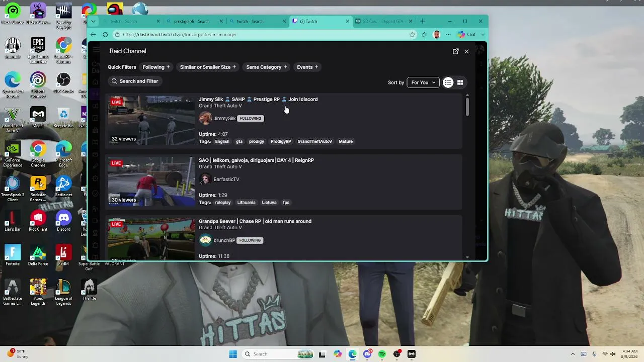This screenshot has height=362, width=644.
Task: Add Similar or Smaller Size filter
Action: [208, 67]
